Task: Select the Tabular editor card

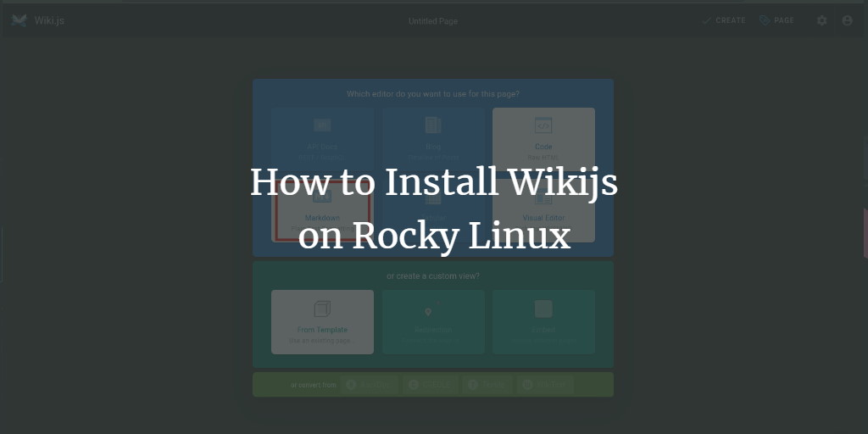Action: coord(433,210)
